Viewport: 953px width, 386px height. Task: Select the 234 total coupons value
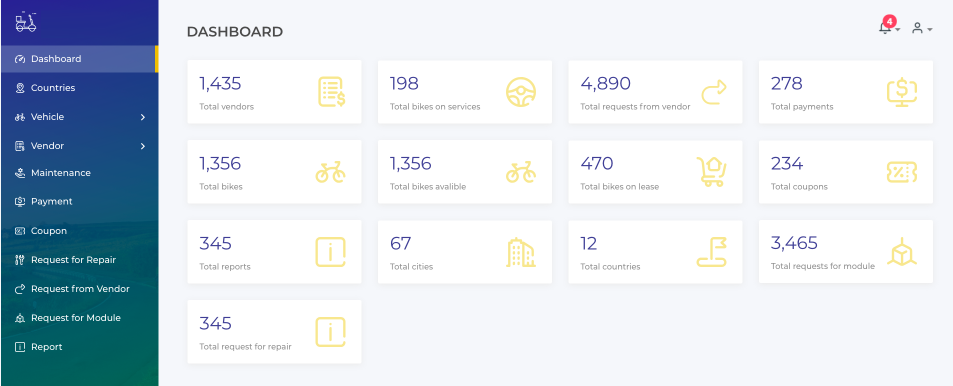click(x=787, y=164)
